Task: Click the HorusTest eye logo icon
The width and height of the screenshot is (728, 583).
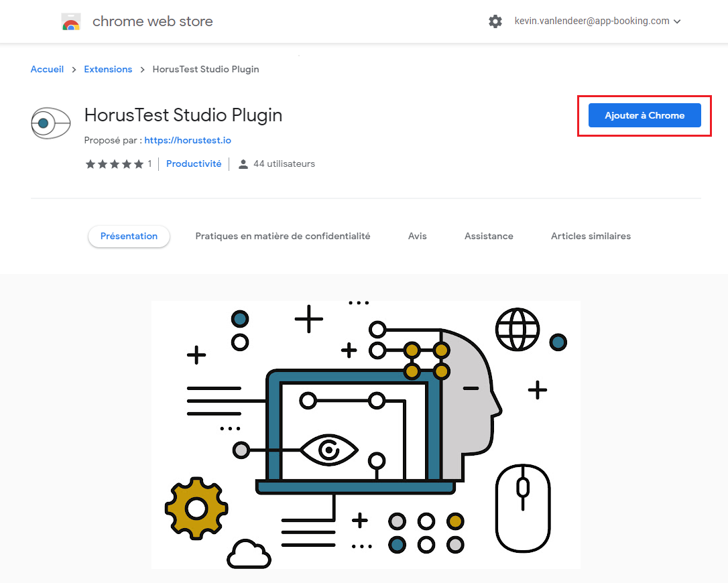Action: 51,123
